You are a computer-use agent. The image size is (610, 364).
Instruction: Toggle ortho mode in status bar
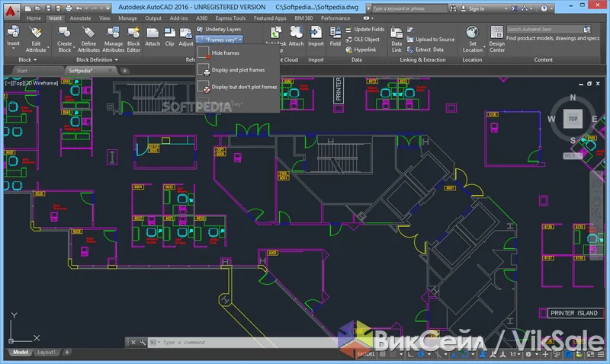411,354
